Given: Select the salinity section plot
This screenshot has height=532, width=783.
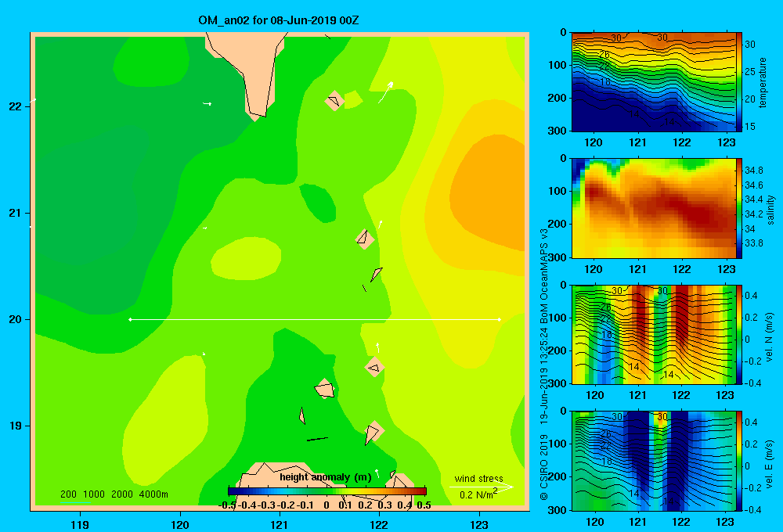Looking at the screenshot, I should [x=653, y=209].
